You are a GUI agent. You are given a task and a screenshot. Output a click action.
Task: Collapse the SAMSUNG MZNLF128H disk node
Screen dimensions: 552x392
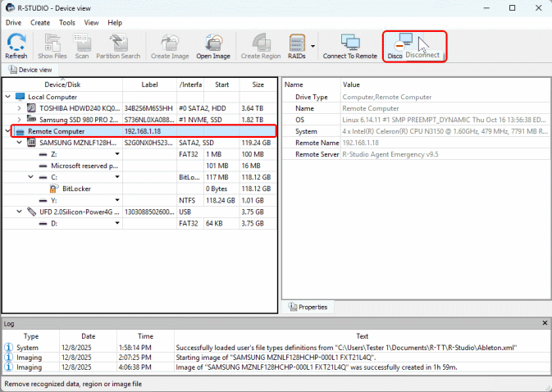point(21,142)
